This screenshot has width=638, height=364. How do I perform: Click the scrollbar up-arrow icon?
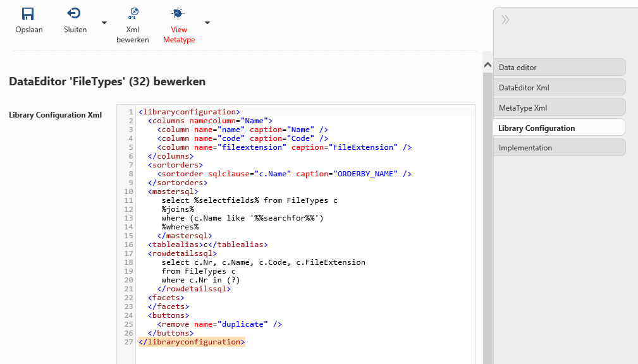487,64
